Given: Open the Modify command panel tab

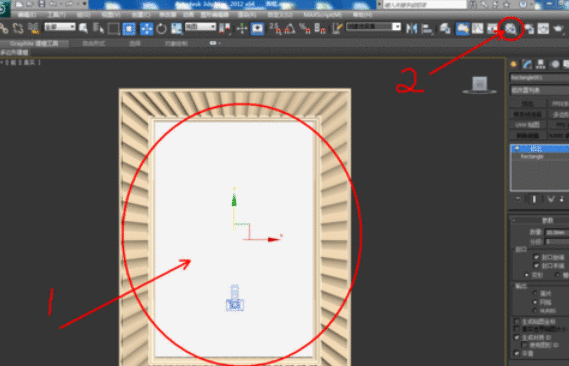Looking at the screenshot, I should (527, 65).
